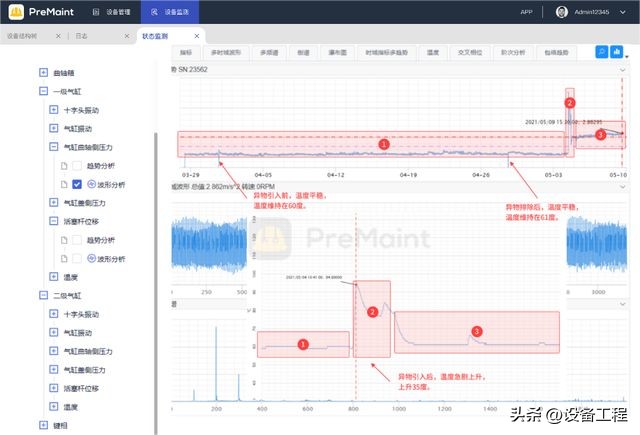
Task: Close the 设备结构树 tab
Action: [x=58, y=36]
